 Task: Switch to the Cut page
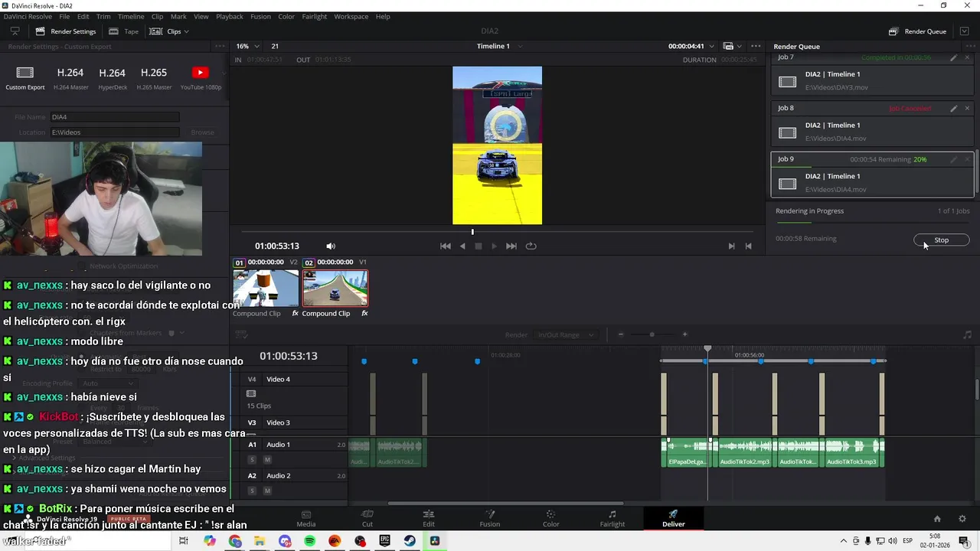[367, 518]
